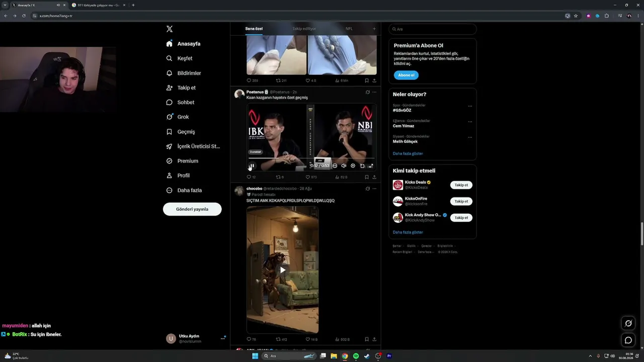Image resolution: width=644 pixels, height=362 pixels.
Task: Like the Poatanus post
Action: click(x=311, y=177)
